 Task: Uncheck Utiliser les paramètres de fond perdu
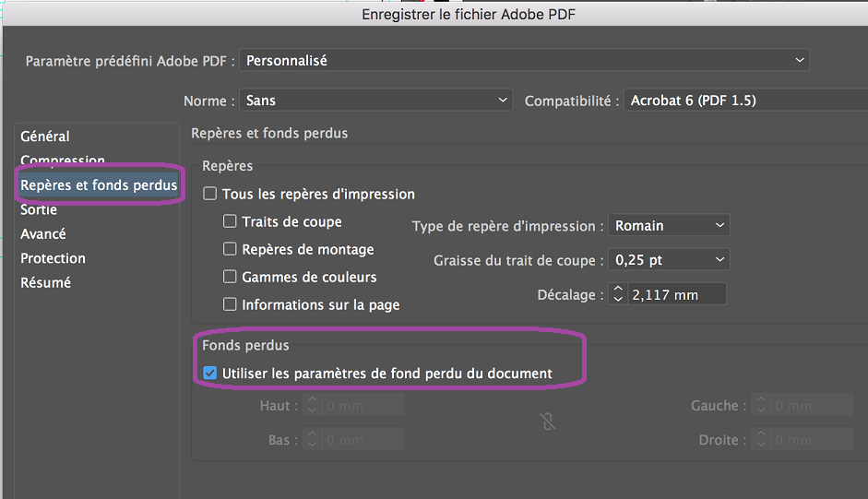pyautogui.click(x=210, y=374)
